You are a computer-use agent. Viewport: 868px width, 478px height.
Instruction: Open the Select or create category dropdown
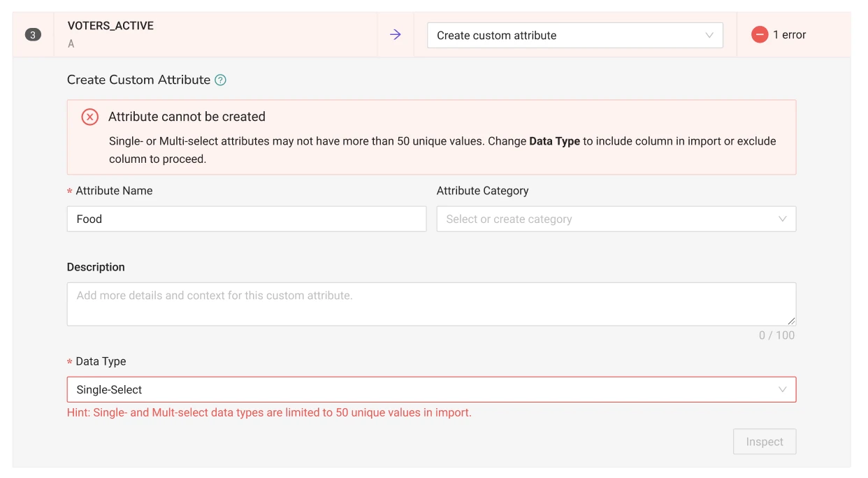pos(616,219)
